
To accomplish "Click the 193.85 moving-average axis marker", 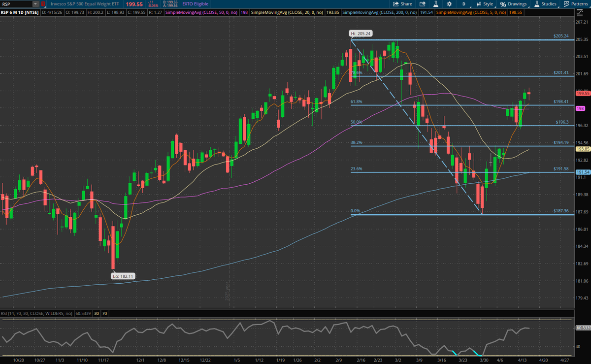I will tap(583, 148).
